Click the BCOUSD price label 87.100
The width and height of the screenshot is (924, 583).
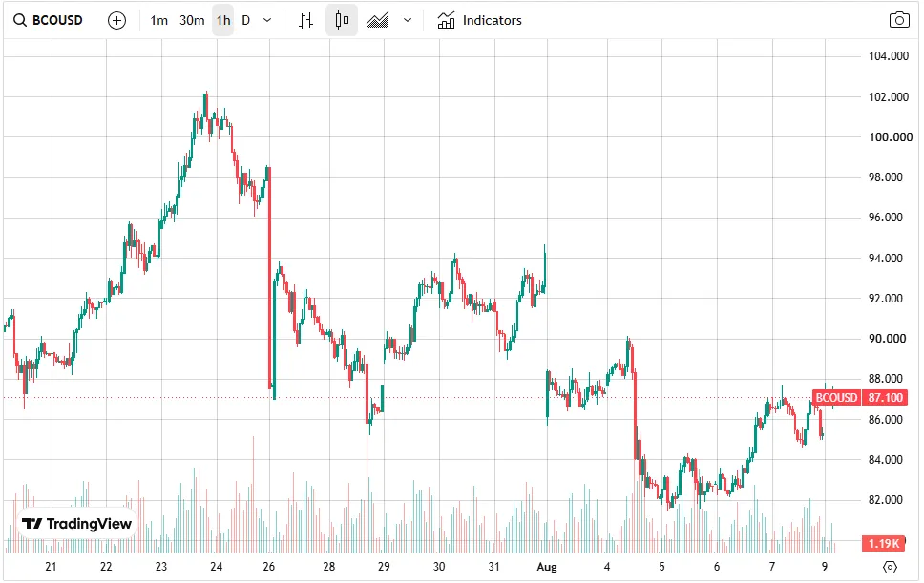tap(859, 398)
